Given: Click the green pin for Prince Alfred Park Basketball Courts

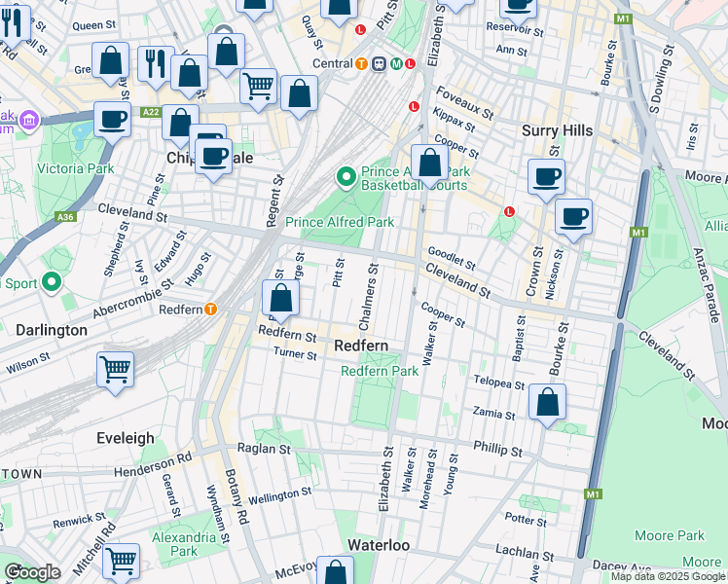Looking at the screenshot, I should pyautogui.click(x=346, y=178).
